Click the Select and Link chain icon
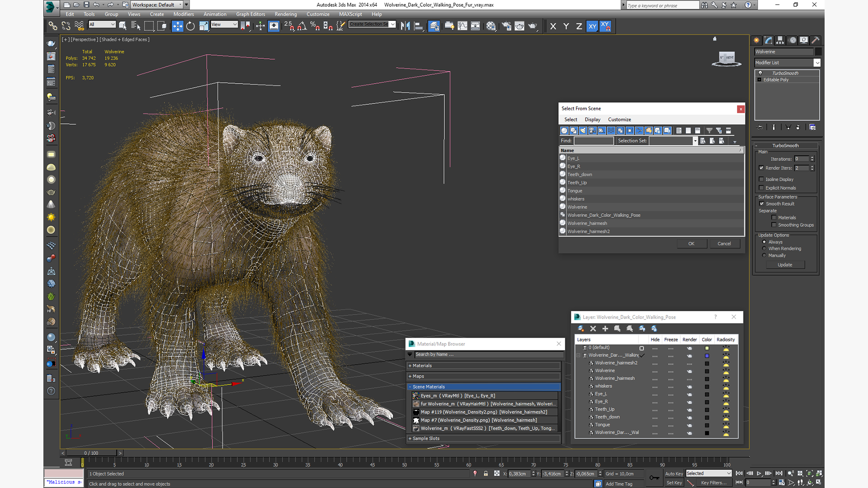 53,26
